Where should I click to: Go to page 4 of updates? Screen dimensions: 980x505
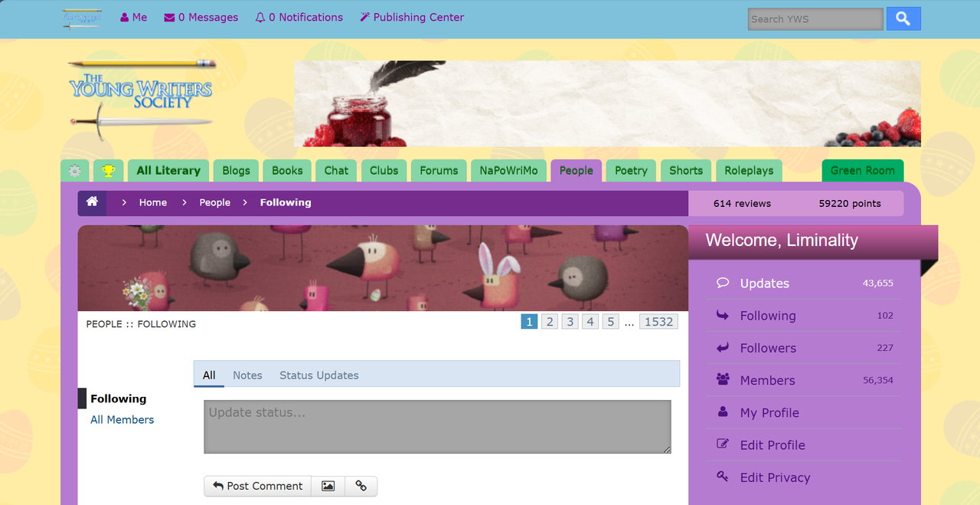(590, 322)
